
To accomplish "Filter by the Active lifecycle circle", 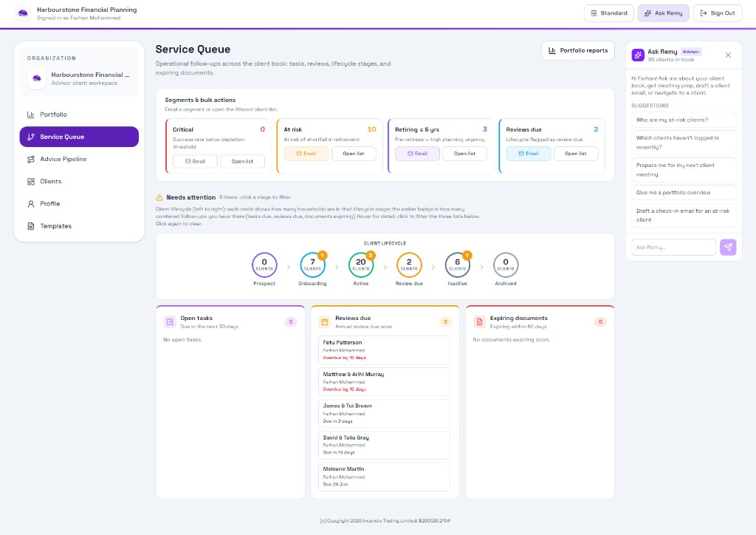I will 360,265.
